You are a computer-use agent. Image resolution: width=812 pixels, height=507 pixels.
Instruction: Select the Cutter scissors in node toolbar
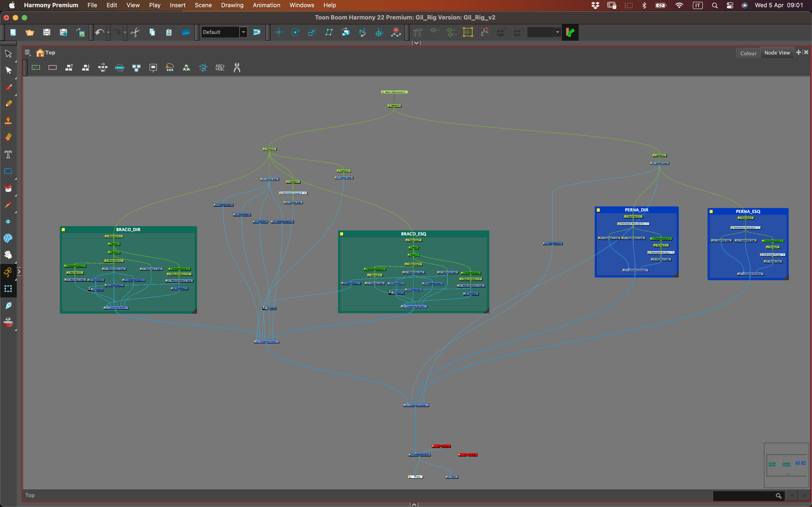[x=237, y=67]
